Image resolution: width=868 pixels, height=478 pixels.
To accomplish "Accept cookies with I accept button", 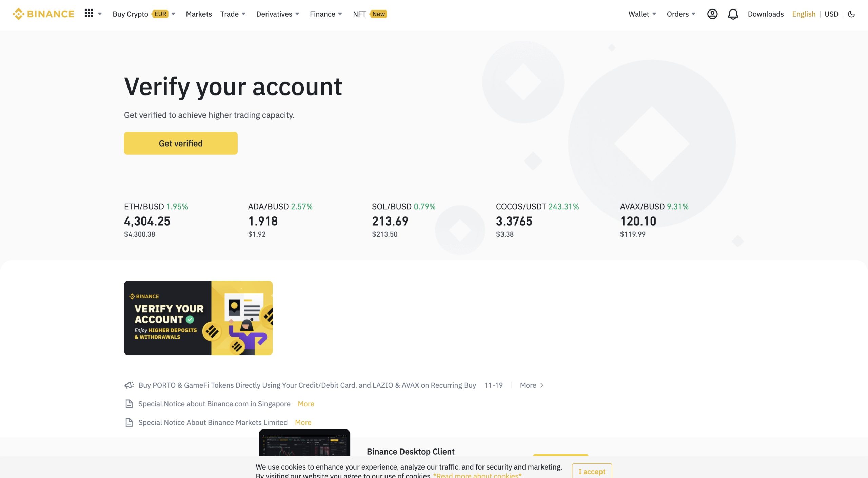I will [x=592, y=471].
